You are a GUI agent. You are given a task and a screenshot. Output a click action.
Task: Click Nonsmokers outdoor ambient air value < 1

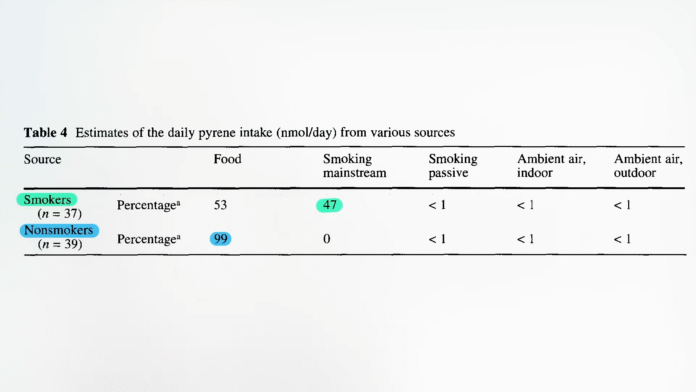pos(622,239)
